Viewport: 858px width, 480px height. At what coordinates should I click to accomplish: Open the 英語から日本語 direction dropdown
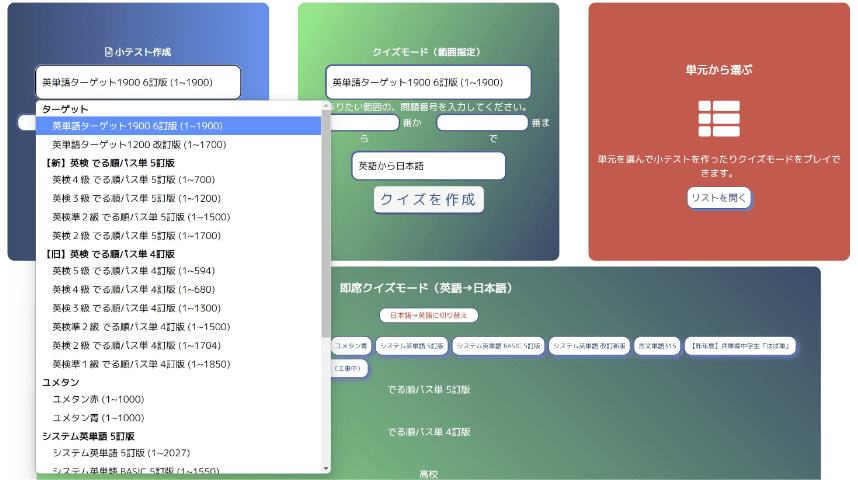coord(428,166)
